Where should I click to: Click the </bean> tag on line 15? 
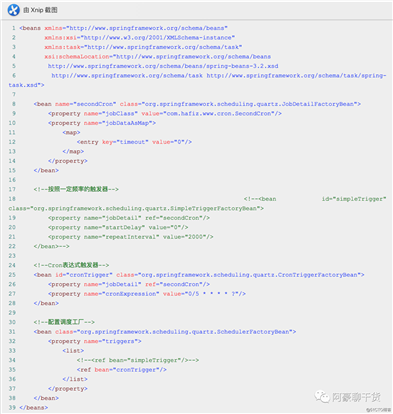coord(46,170)
